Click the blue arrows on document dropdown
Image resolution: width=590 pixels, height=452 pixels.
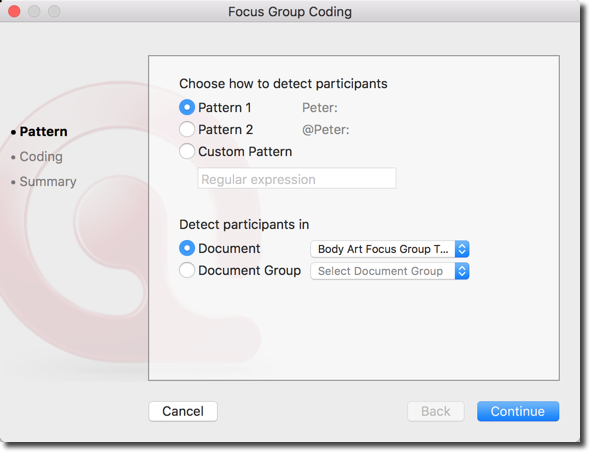point(462,249)
